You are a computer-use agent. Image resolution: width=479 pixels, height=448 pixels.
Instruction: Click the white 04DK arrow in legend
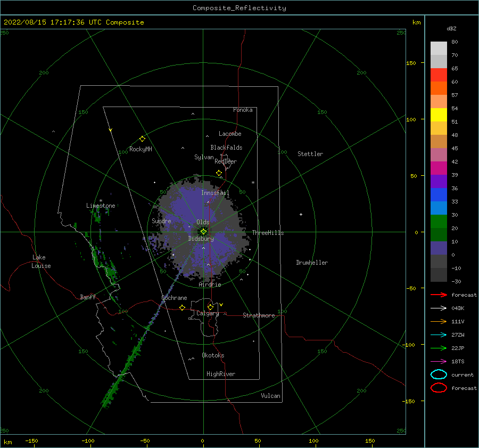point(439,308)
